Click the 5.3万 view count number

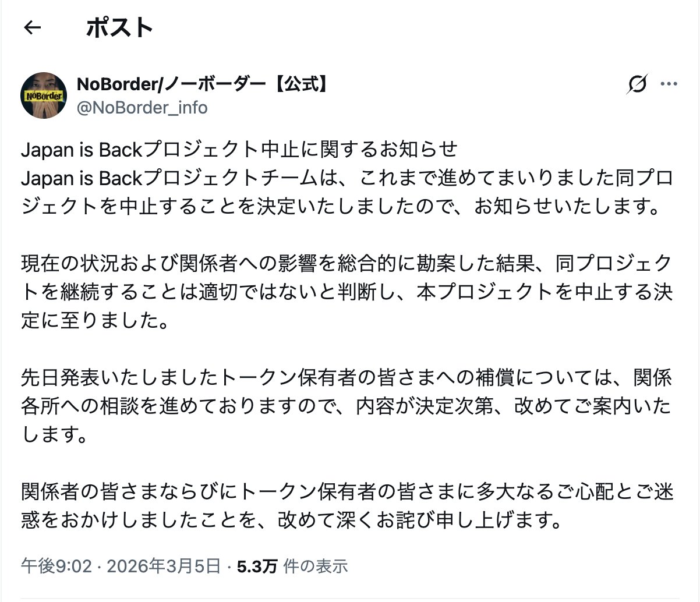point(257,565)
